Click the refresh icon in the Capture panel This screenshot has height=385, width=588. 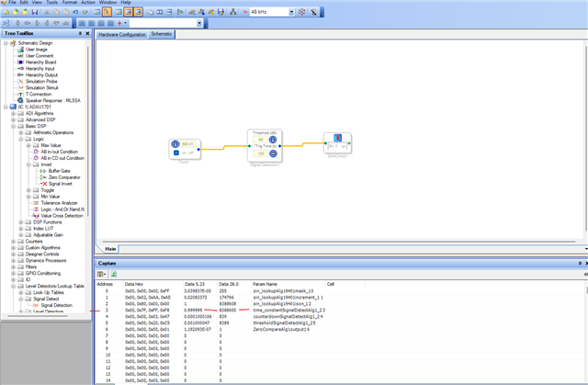(x=114, y=275)
